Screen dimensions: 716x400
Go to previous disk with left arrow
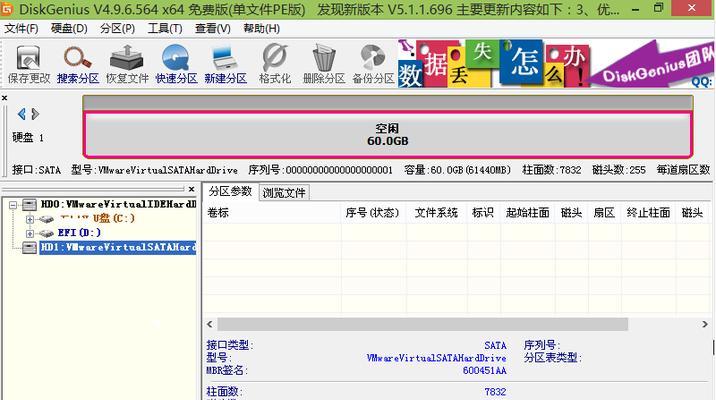pyautogui.click(x=21, y=114)
